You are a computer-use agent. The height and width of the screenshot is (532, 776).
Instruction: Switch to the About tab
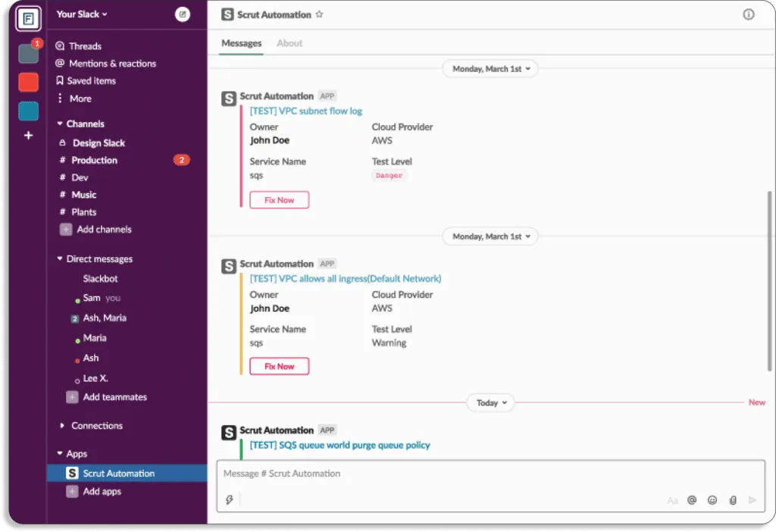point(289,43)
